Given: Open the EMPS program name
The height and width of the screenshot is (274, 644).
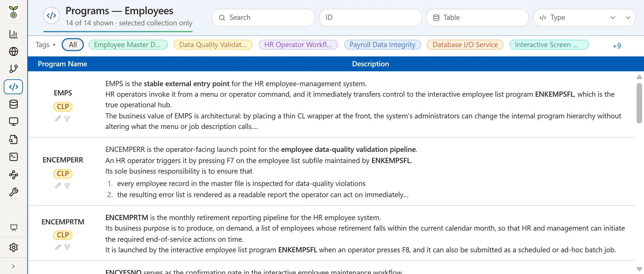Looking at the screenshot, I should (63, 93).
